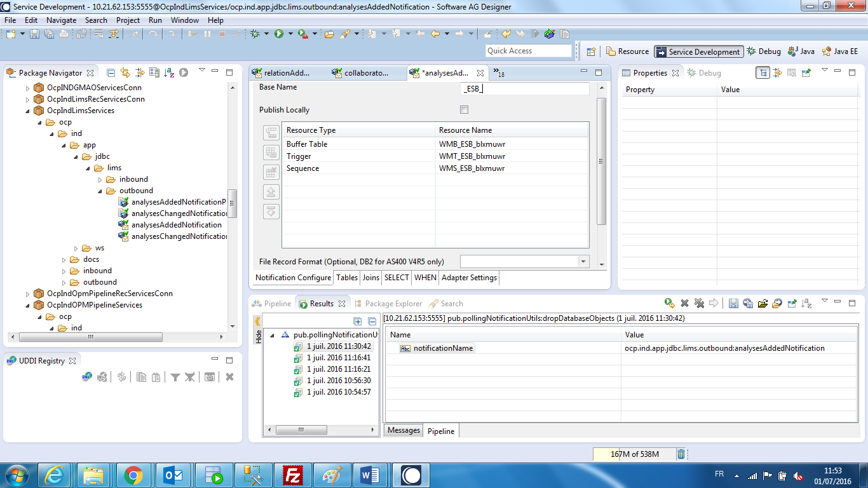The width and height of the screenshot is (868, 488).
Task: Open the Run dropdown arrow beside green Run
Action: tap(290, 34)
